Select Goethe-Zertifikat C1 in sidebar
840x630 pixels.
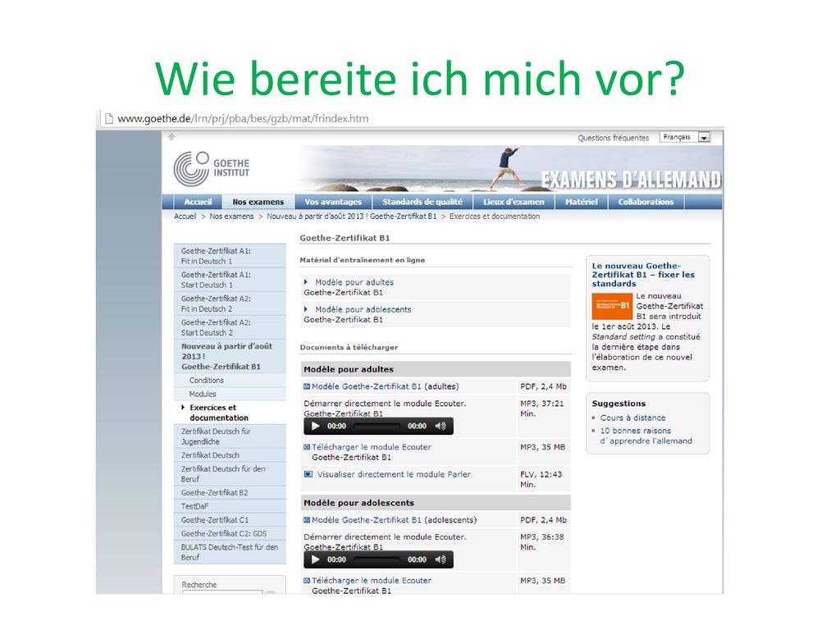point(230,520)
